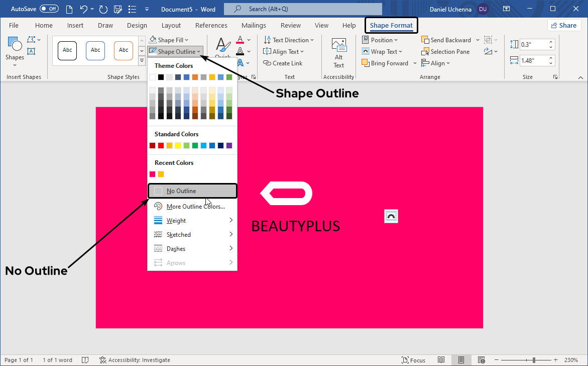This screenshot has height=366, width=588.
Task: Click the Undo icon in title bar
Action: [84, 9]
